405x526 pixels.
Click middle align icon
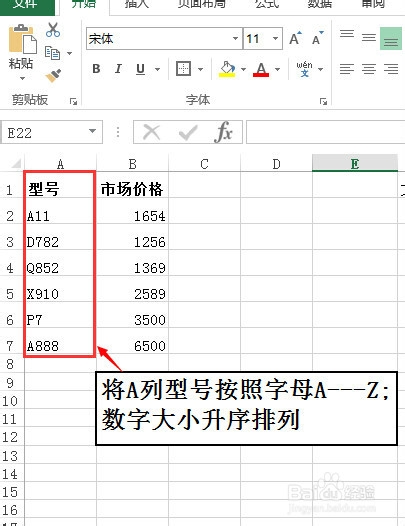coord(369,38)
